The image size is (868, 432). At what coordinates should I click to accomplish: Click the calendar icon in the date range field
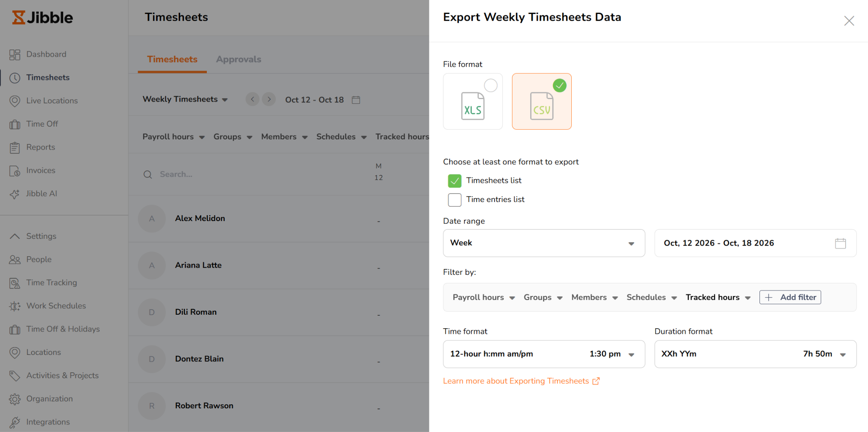click(840, 243)
